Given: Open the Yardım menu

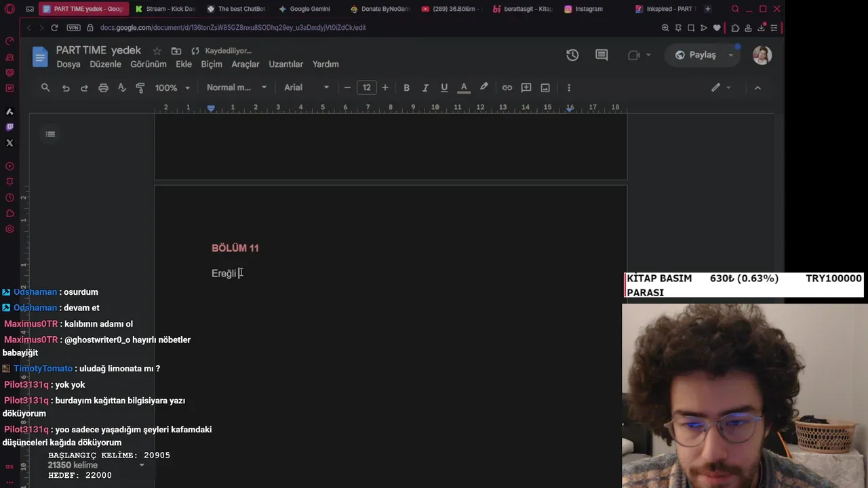Looking at the screenshot, I should click(325, 64).
